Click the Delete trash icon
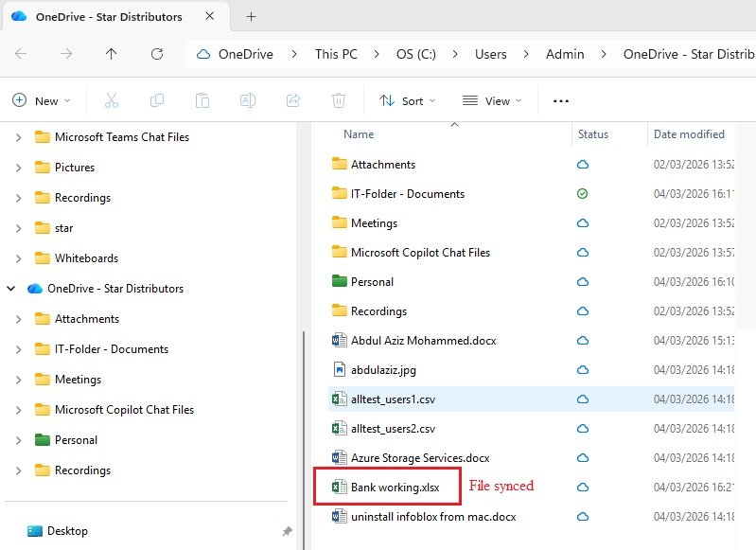 pyautogui.click(x=339, y=101)
